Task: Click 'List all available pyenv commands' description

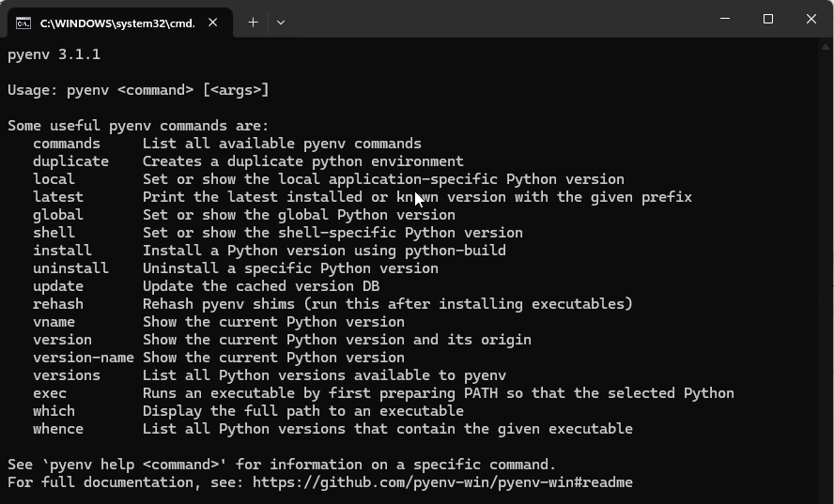Action: (282, 144)
